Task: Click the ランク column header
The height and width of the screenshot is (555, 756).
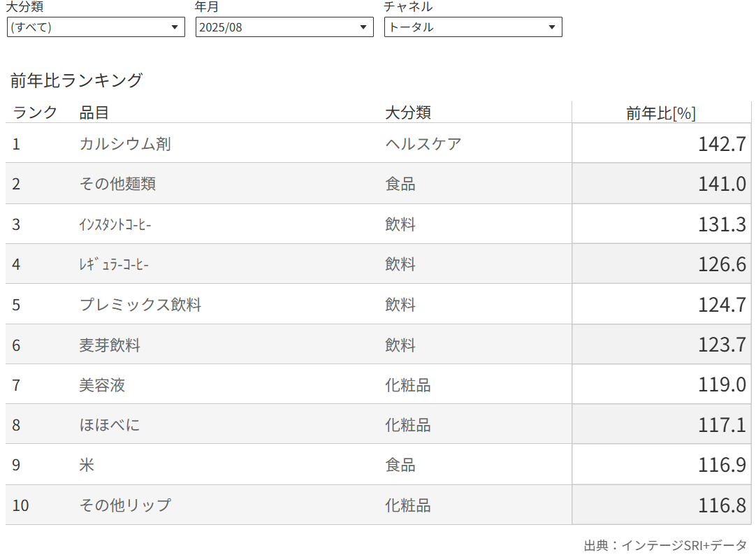Action: pos(35,113)
